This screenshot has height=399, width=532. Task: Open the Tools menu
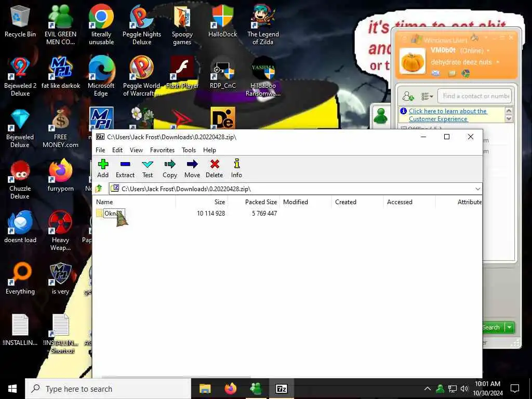pyautogui.click(x=189, y=150)
